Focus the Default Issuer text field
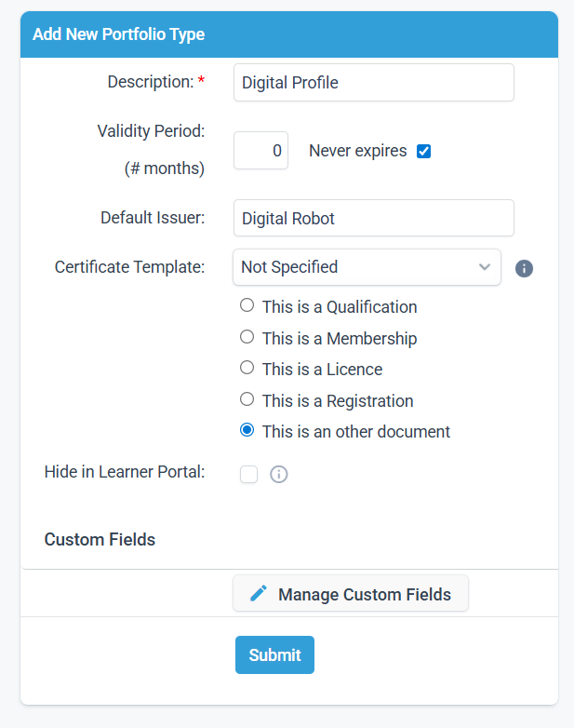 pyautogui.click(x=374, y=218)
